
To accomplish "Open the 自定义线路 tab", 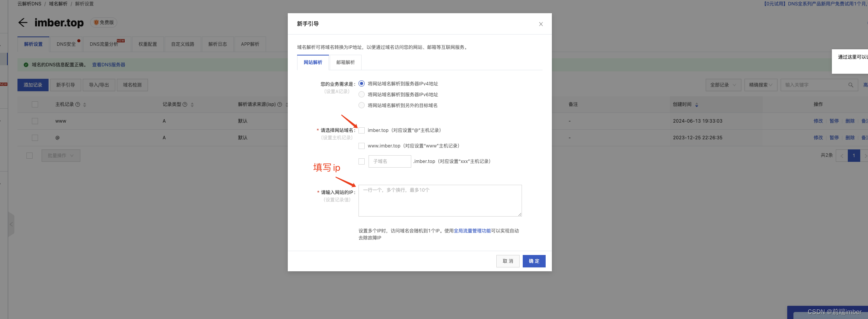I will [183, 44].
